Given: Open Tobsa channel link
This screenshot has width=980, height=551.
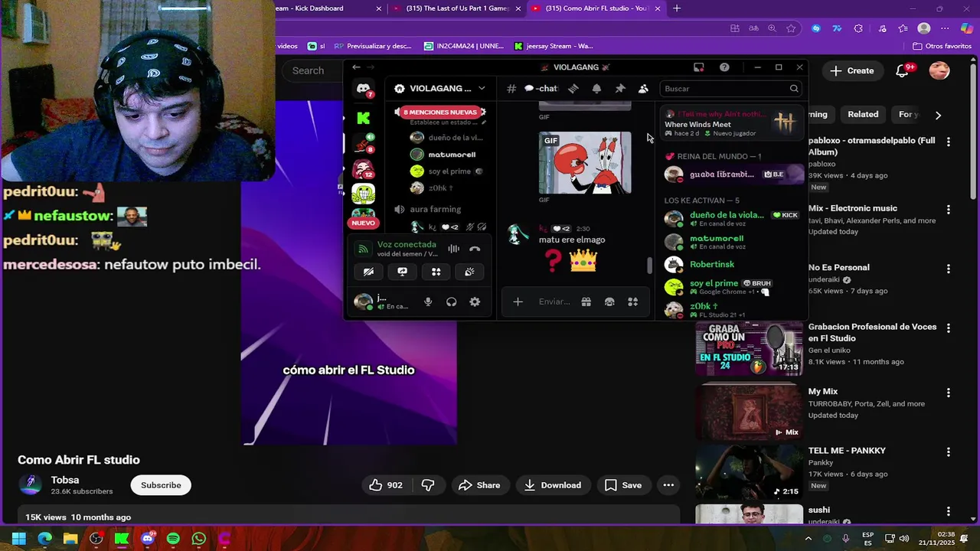Looking at the screenshot, I should click(65, 480).
